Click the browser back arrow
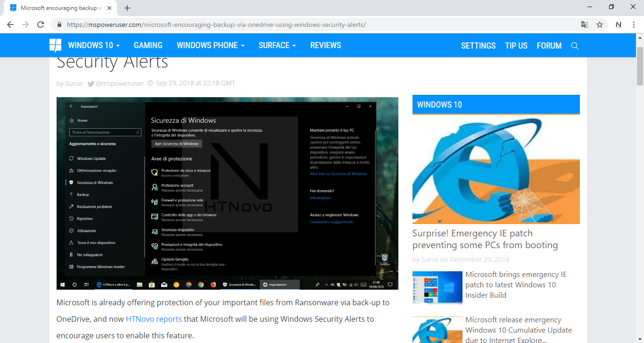 [10, 25]
